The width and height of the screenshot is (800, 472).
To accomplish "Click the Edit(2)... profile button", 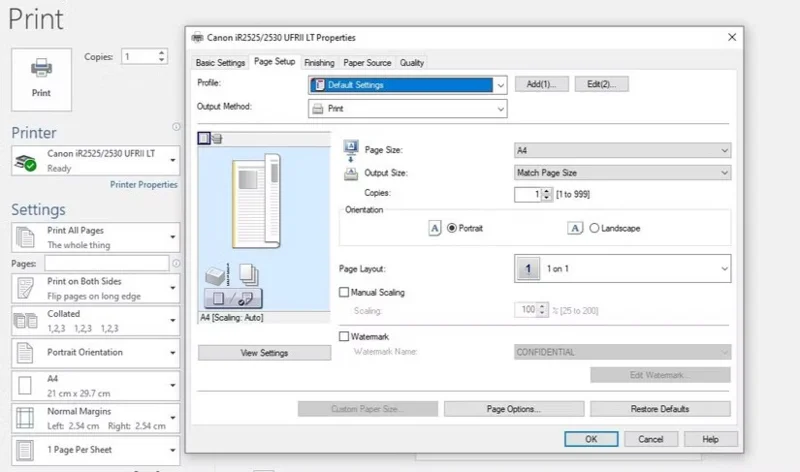I will pyautogui.click(x=602, y=84).
